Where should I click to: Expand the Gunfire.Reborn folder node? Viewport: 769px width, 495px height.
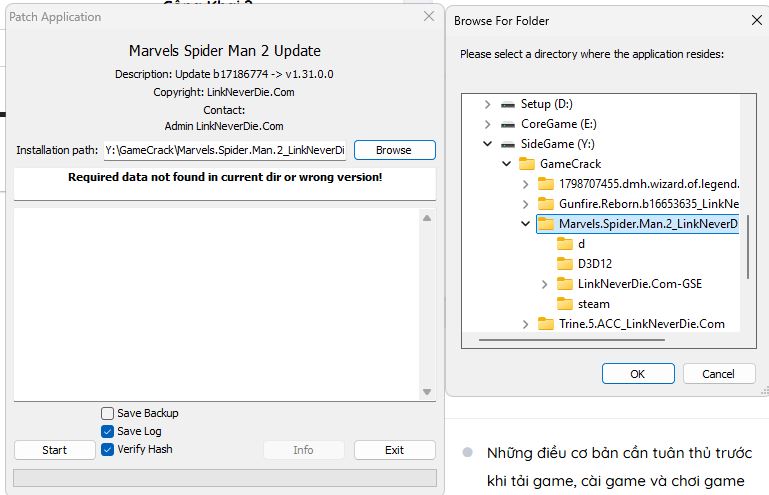click(526, 204)
